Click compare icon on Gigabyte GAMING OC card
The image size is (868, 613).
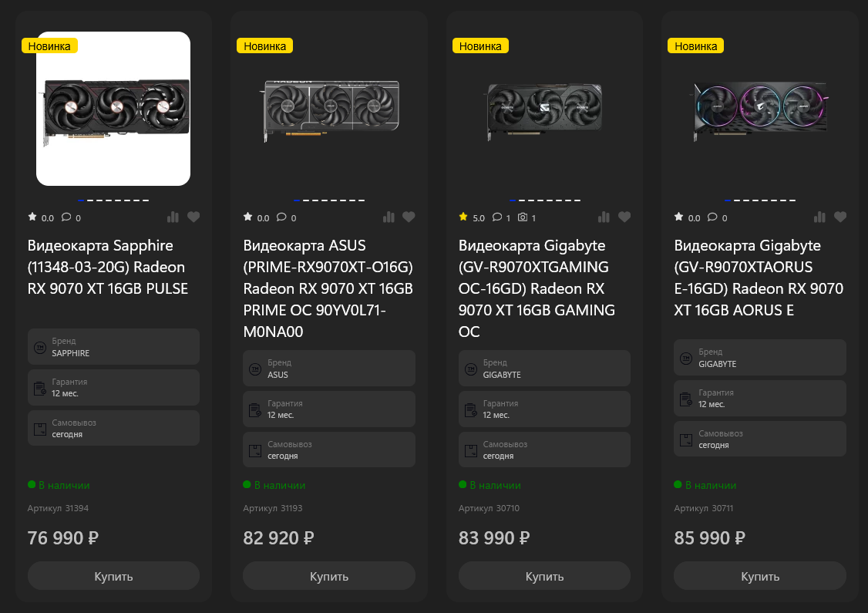[604, 217]
